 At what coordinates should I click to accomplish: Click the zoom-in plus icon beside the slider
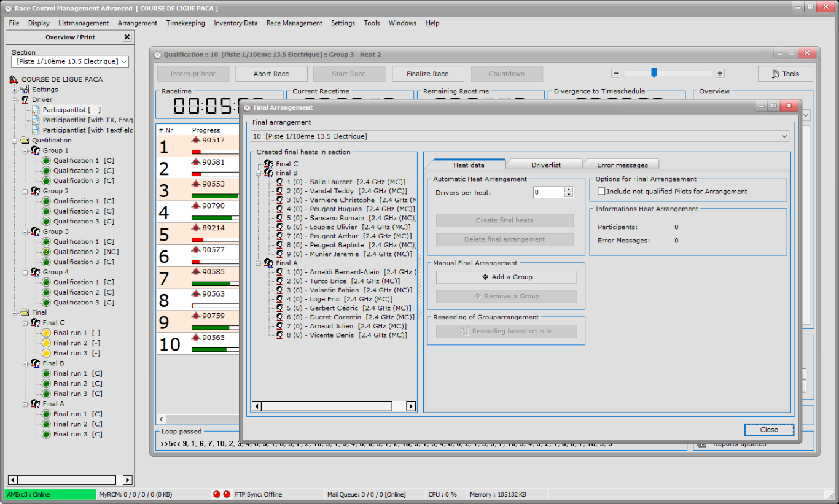[719, 73]
